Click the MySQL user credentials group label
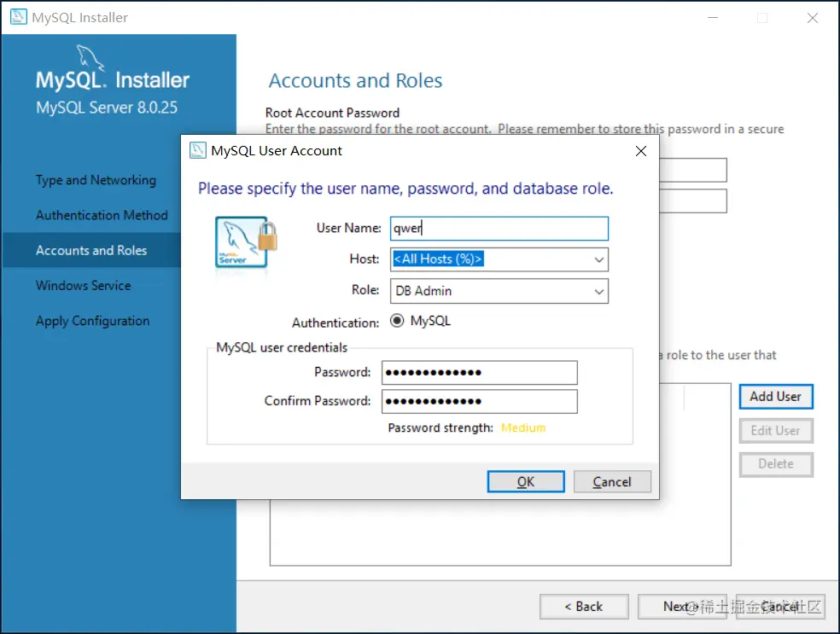 [x=282, y=347]
